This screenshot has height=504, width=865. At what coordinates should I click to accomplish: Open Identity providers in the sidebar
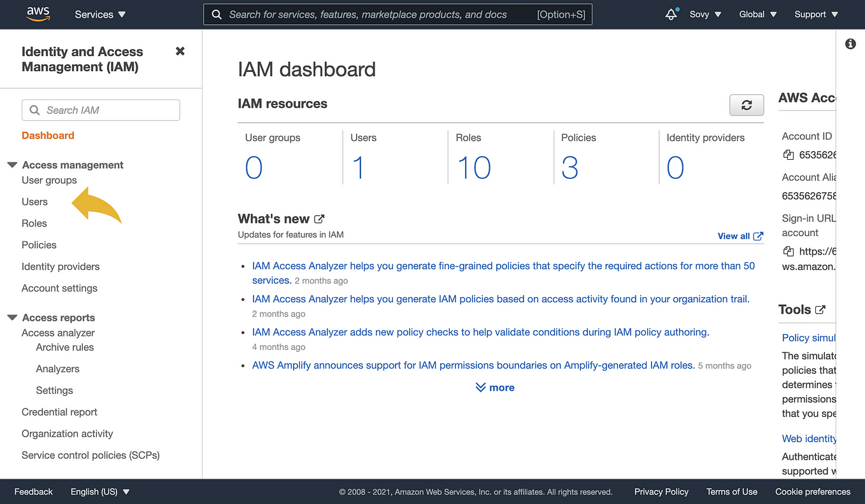pyautogui.click(x=61, y=267)
